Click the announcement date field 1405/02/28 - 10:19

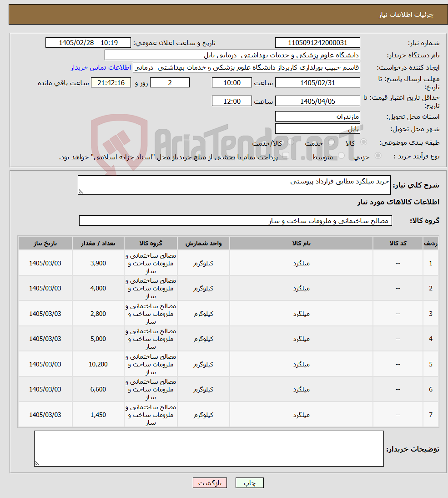(x=88, y=42)
